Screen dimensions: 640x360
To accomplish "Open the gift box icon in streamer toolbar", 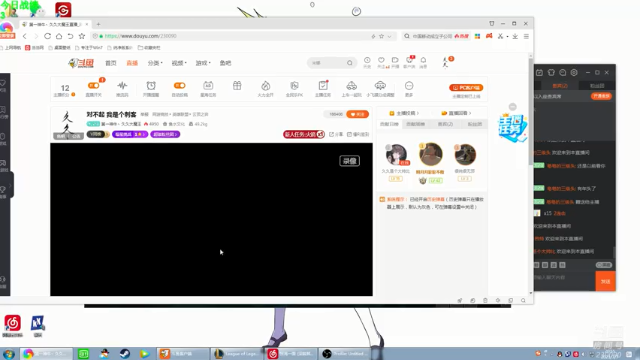I will click(237, 85).
